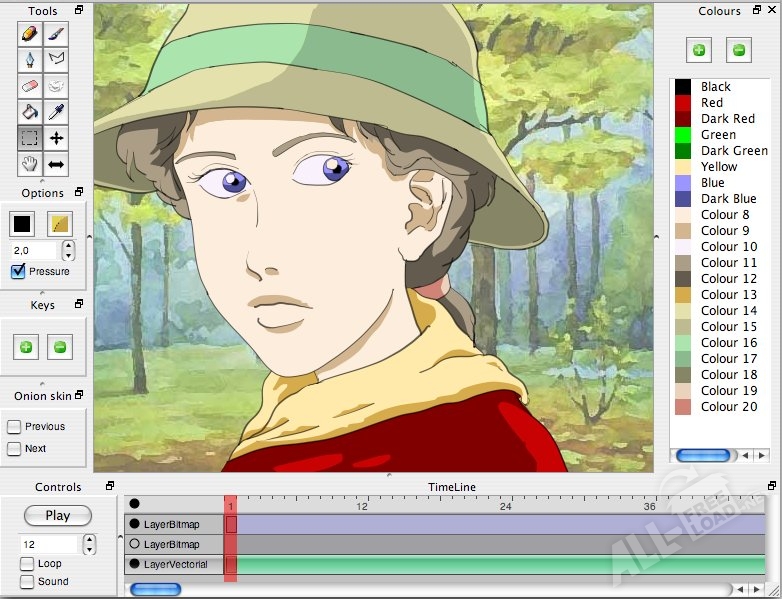Image resolution: width=782 pixels, height=599 pixels.
Task: Choose the Pen nib tool
Action: pos(29,60)
